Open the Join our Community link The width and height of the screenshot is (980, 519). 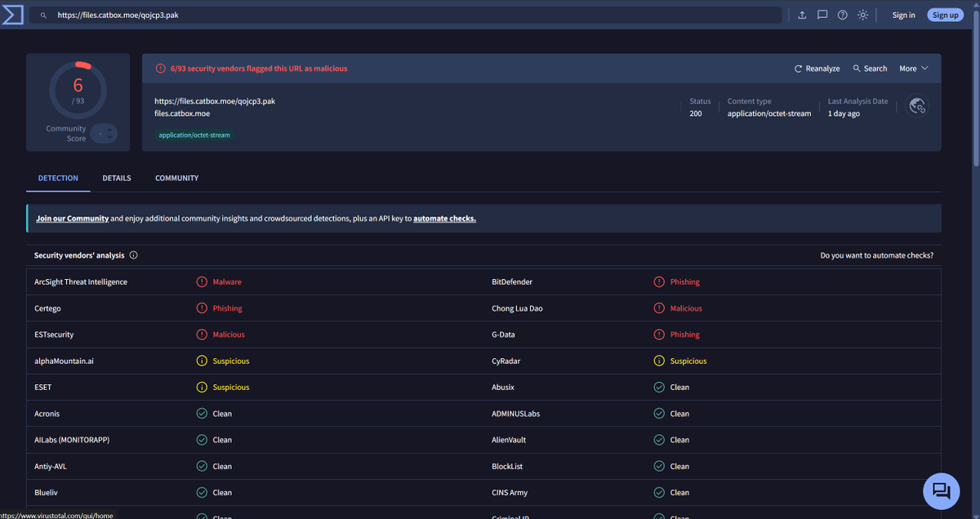click(73, 219)
